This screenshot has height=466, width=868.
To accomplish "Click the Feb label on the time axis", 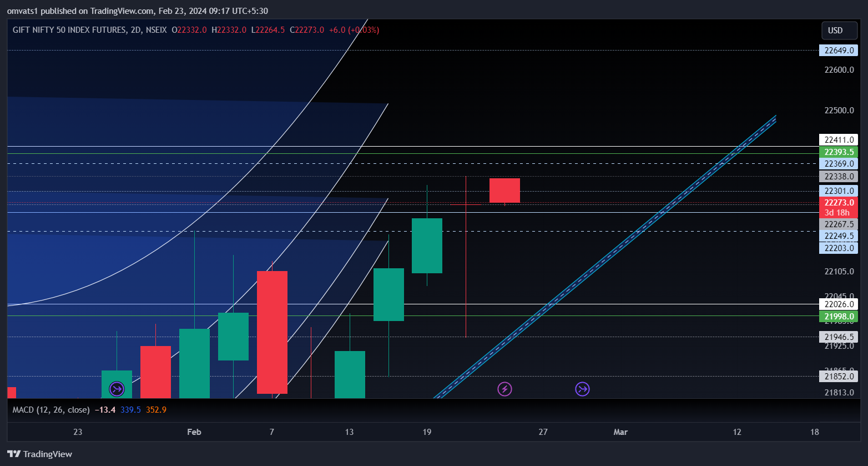I will click(194, 432).
